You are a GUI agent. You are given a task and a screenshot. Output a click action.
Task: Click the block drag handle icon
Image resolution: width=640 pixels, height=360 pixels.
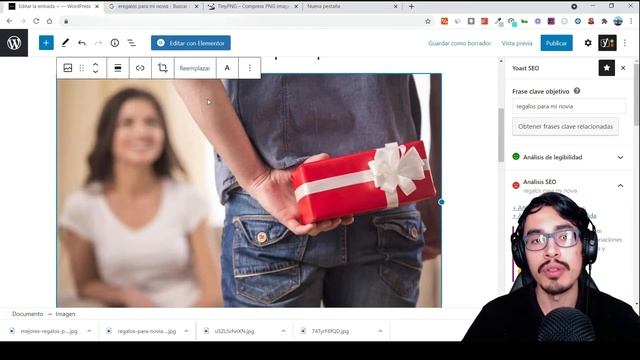(x=82, y=68)
